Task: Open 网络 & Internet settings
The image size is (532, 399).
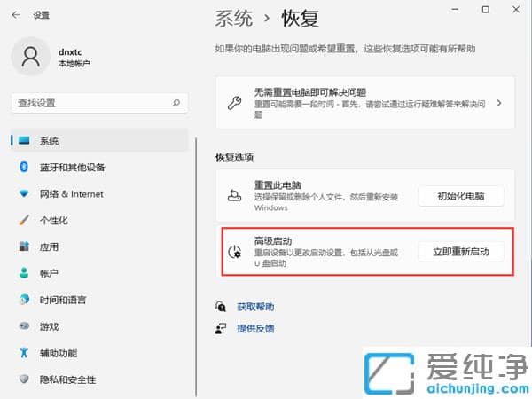Action: coord(99,193)
